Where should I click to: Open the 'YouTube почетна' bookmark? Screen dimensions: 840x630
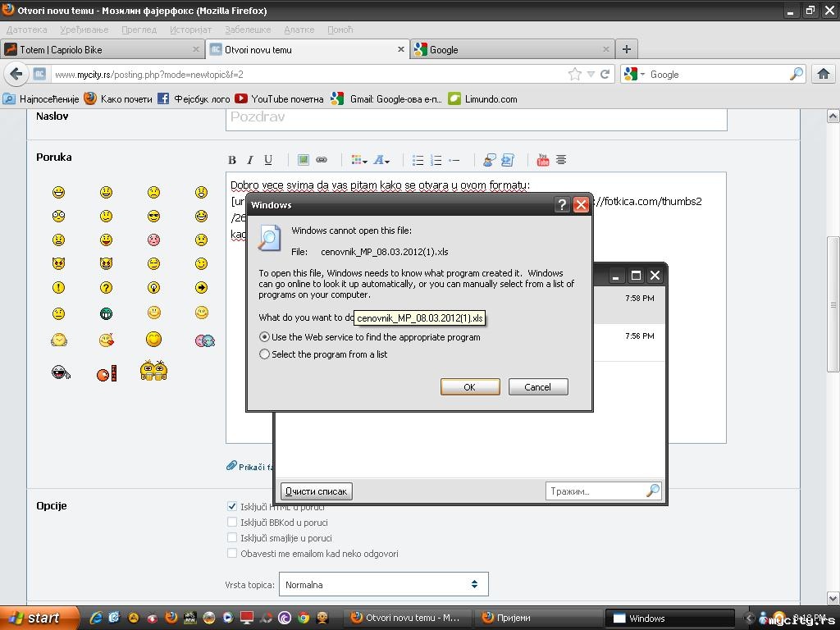(x=280, y=99)
